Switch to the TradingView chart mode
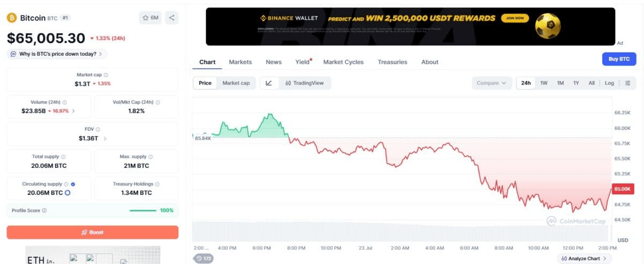 point(304,83)
